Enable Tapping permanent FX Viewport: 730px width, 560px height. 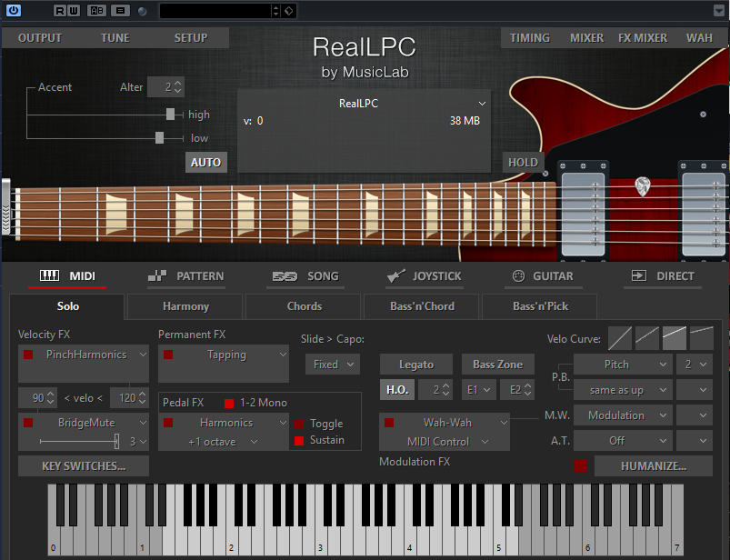click(x=168, y=355)
